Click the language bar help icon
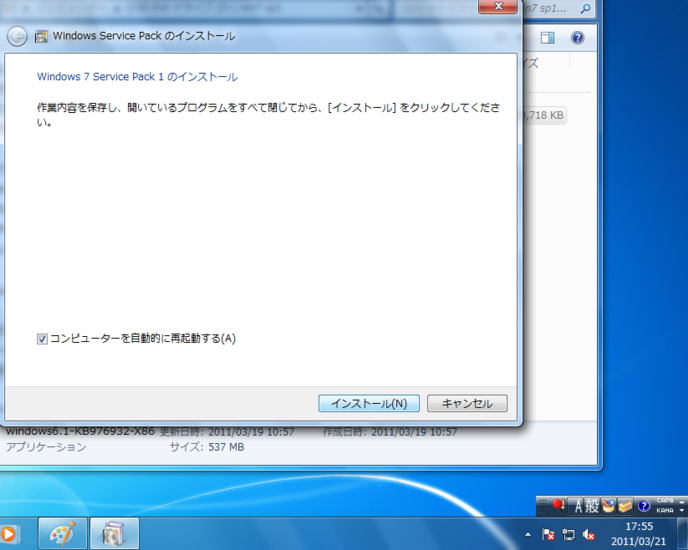The image size is (688, 550). [x=643, y=506]
